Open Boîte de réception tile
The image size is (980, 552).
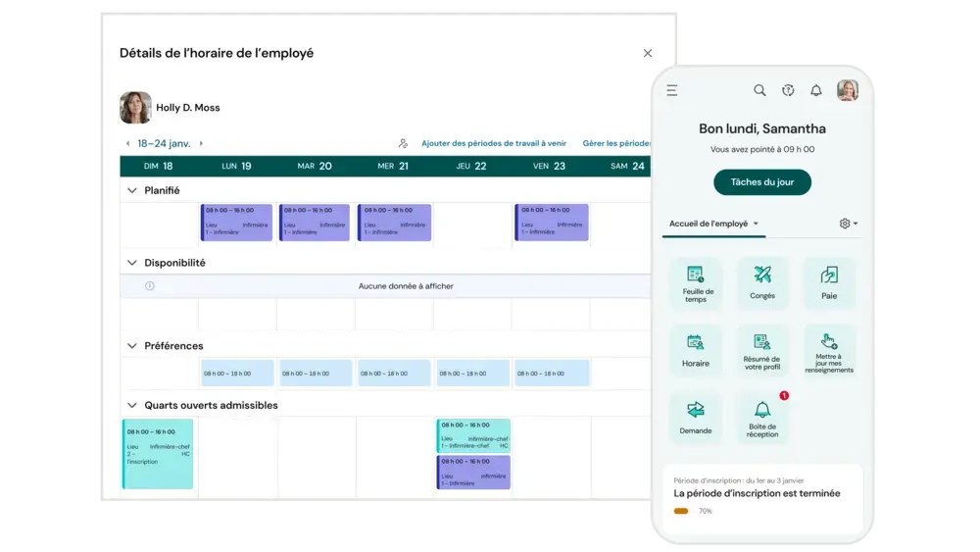point(762,419)
